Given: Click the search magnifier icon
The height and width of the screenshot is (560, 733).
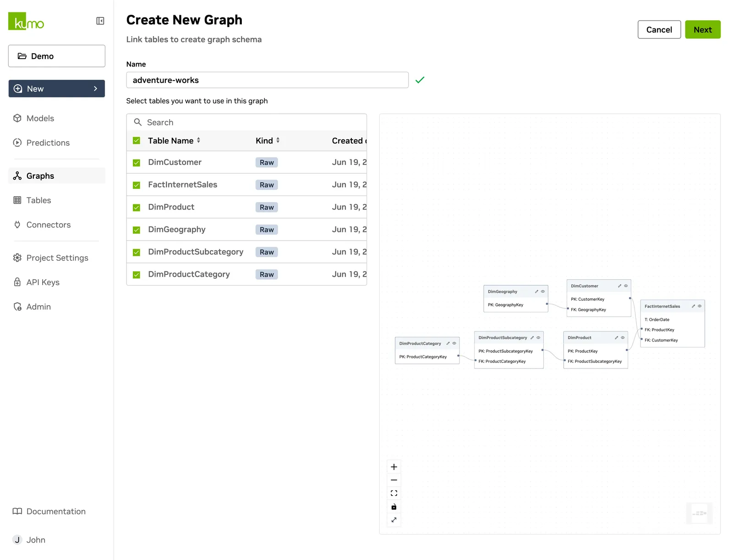Looking at the screenshot, I should click(x=137, y=122).
